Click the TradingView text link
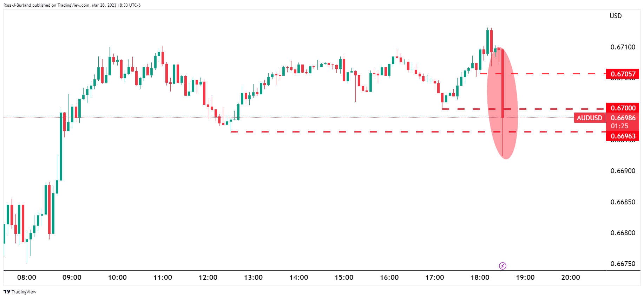This screenshot has width=644, height=298. coord(24,292)
